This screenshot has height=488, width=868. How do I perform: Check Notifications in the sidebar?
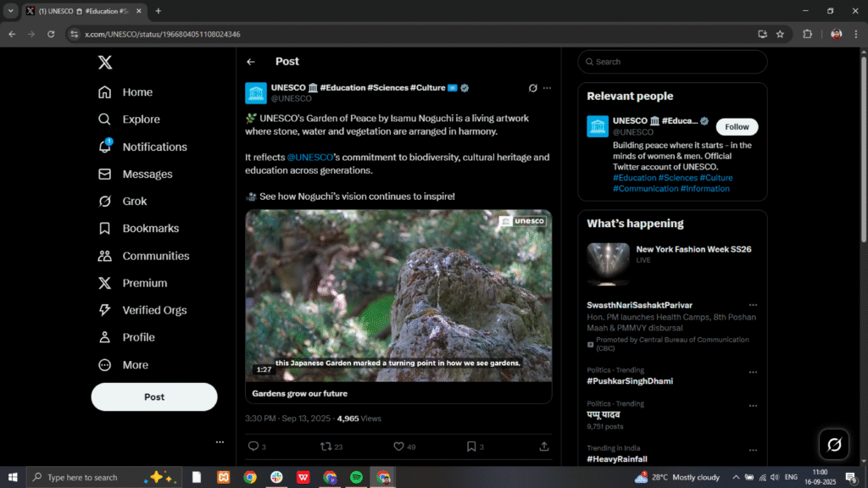click(x=155, y=147)
